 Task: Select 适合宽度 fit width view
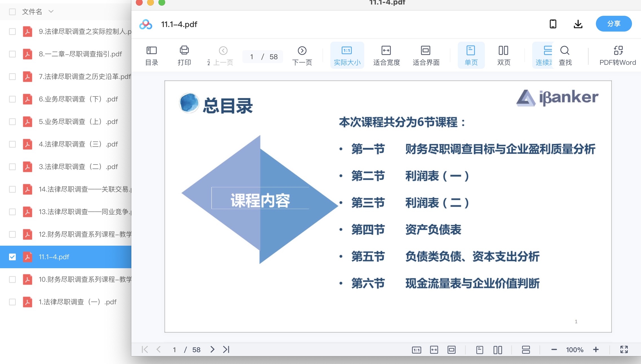(386, 56)
